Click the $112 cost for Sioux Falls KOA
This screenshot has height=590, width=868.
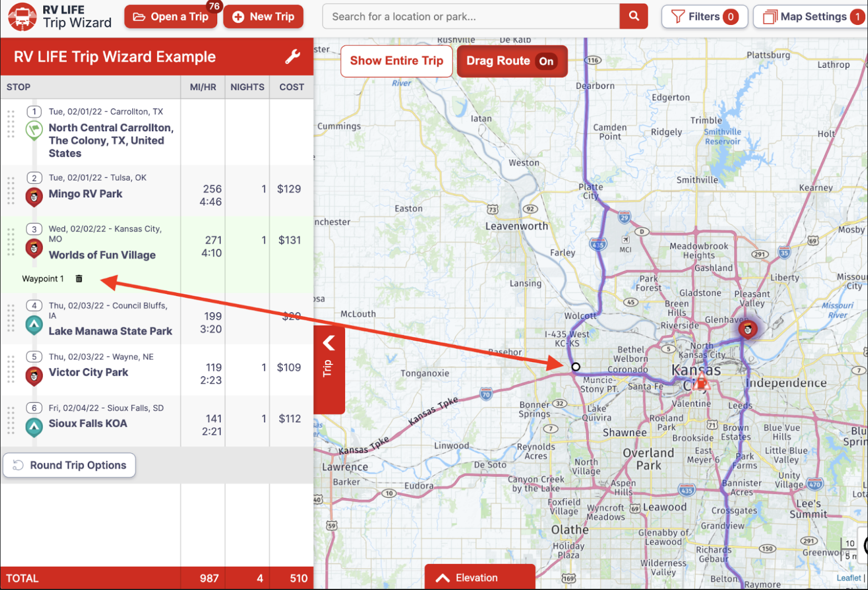[x=290, y=418]
